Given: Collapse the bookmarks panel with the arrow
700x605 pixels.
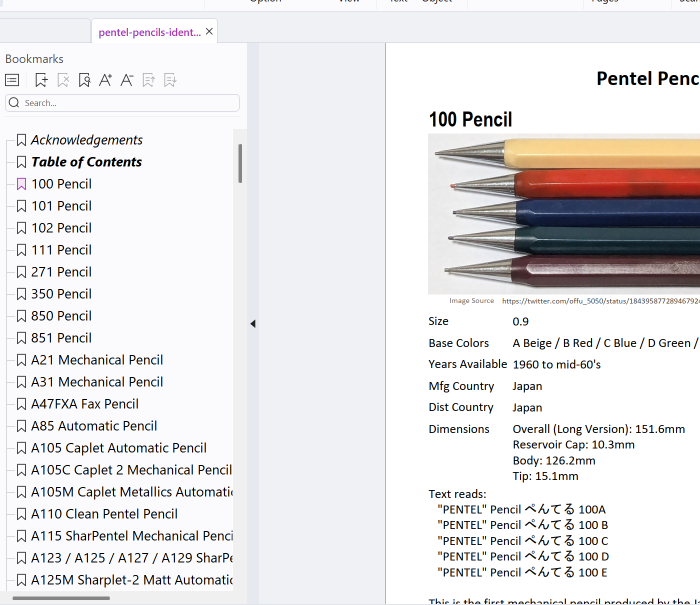Looking at the screenshot, I should coord(253,324).
